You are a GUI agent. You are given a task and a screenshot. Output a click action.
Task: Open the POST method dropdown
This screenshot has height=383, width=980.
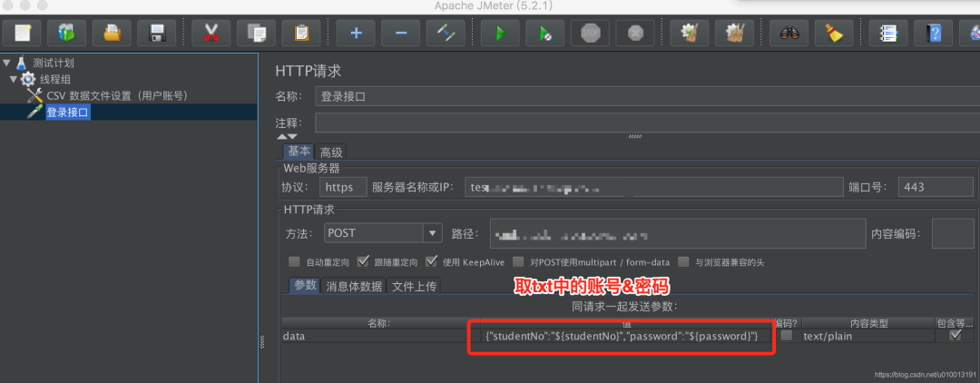[432, 233]
